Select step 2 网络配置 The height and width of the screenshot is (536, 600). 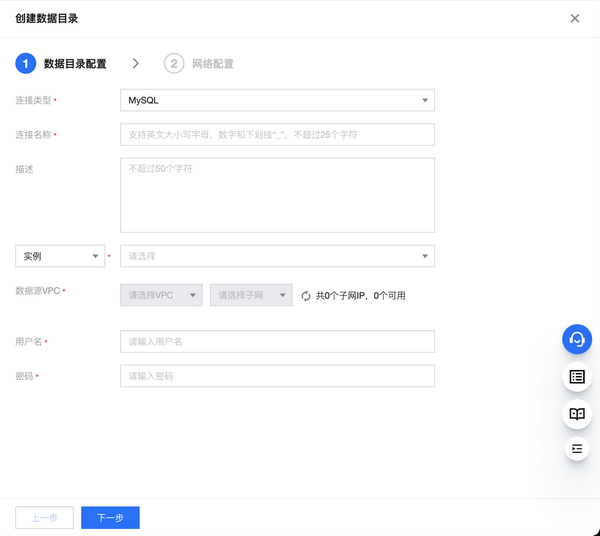pyautogui.click(x=199, y=64)
